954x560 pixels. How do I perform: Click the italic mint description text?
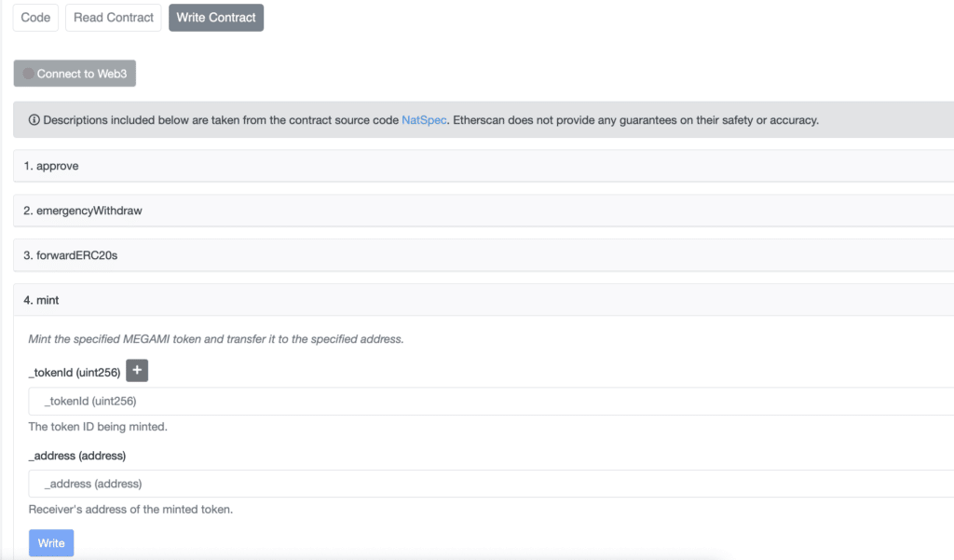pyautogui.click(x=216, y=339)
